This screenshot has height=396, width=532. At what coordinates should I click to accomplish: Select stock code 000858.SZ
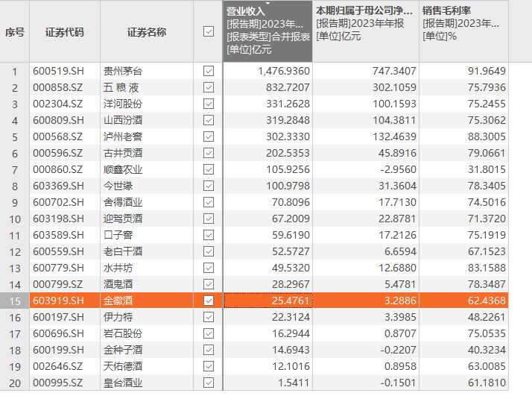click(x=57, y=87)
